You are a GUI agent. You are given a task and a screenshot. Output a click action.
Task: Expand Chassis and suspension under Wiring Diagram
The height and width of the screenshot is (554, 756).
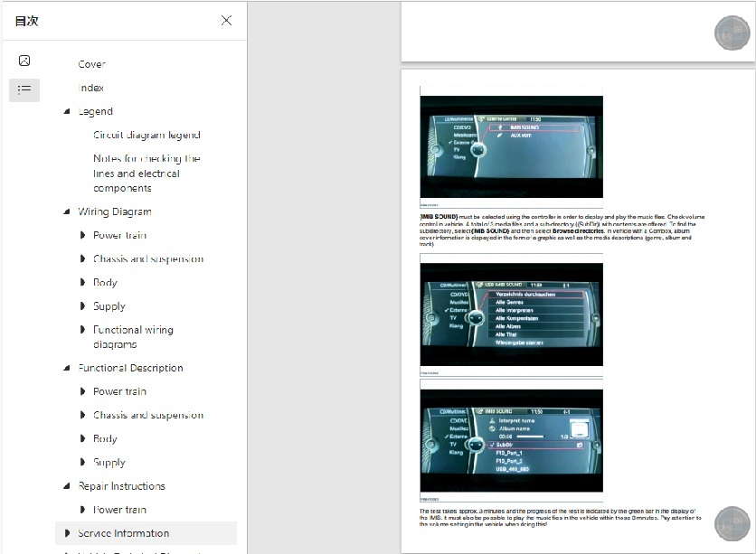click(x=82, y=258)
